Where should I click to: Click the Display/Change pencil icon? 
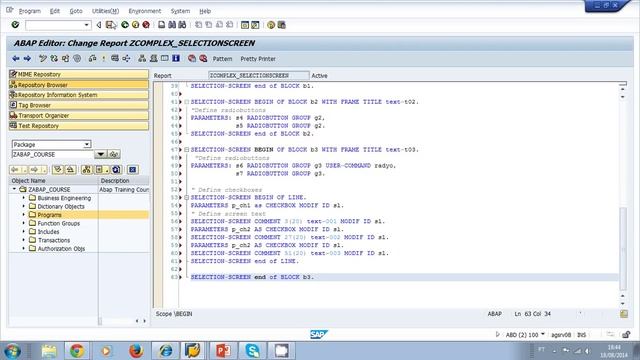[42, 59]
